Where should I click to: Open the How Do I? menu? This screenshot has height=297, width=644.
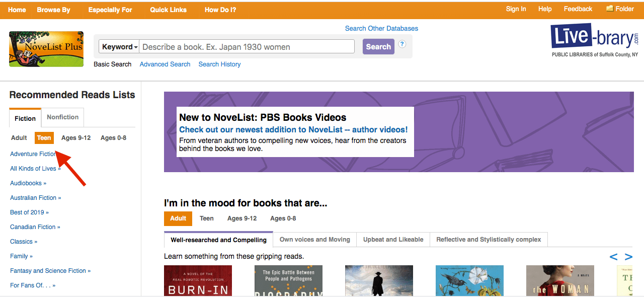[x=220, y=10]
